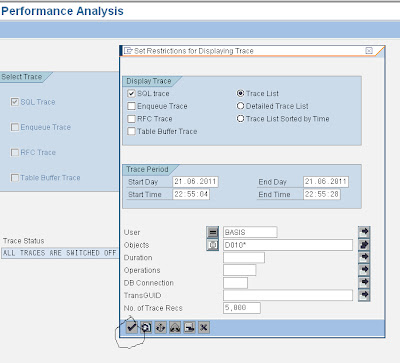The height and width of the screenshot is (363, 400).
Task: Click the Performance Analysis title
Action: pos(62,11)
